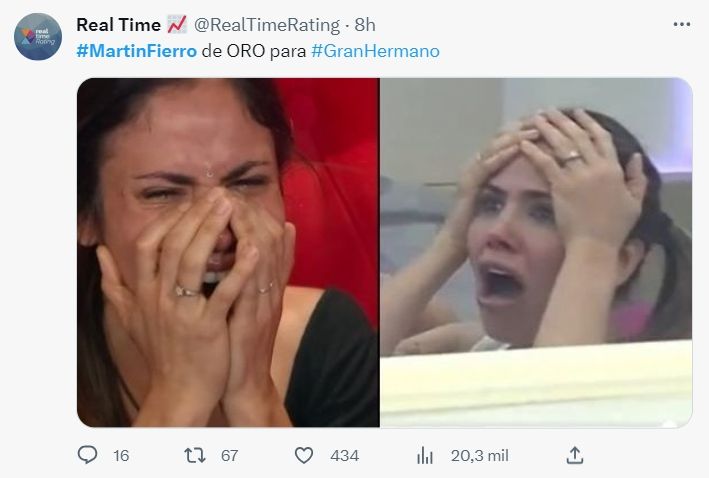Click the retweet count 67
Viewport: 709px width, 478px height.
(x=229, y=455)
